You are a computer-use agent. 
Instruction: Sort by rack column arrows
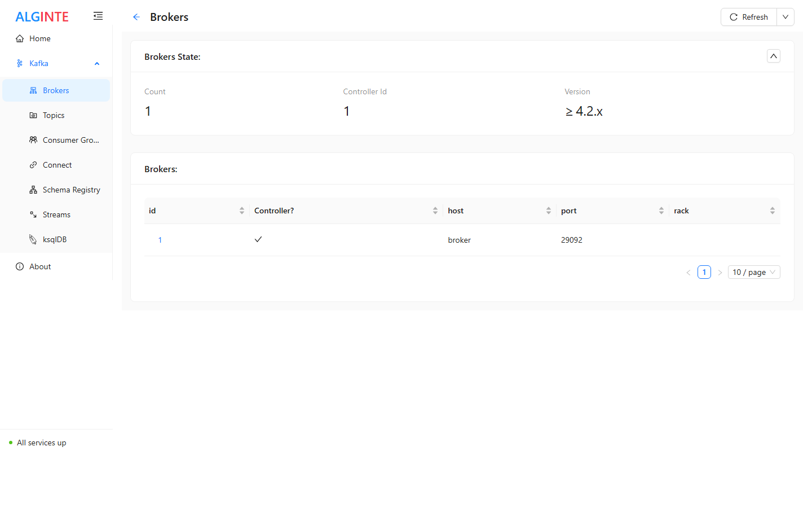773,211
